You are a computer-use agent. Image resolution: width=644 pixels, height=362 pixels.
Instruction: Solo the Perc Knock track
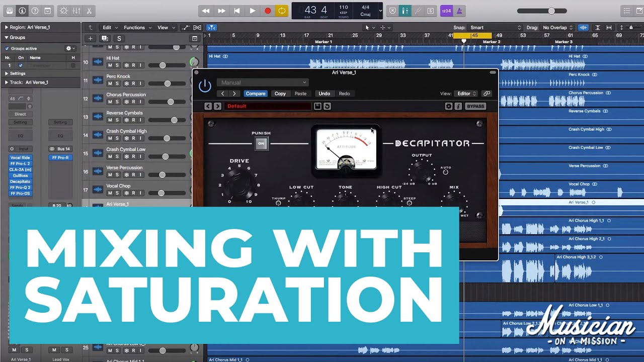click(118, 83)
